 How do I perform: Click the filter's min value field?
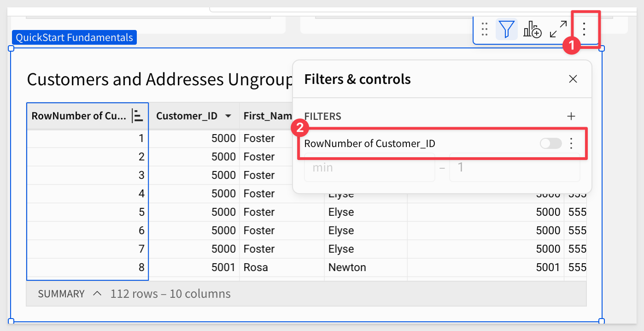369,167
